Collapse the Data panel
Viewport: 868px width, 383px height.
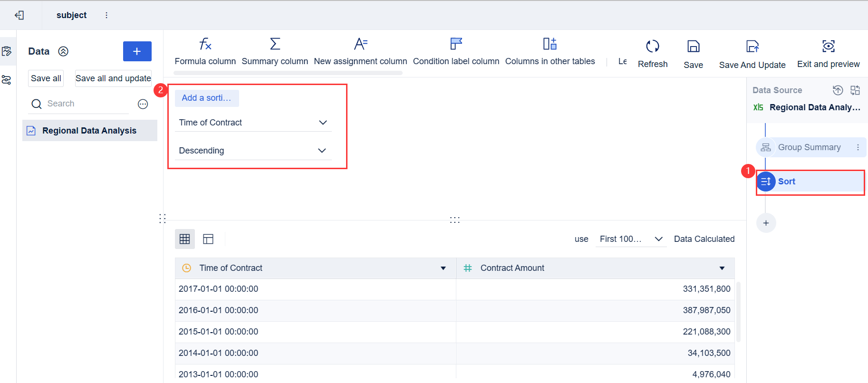pyautogui.click(x=63, y=51)
